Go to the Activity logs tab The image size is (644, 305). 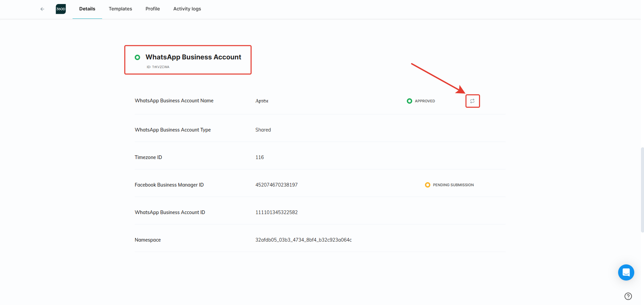pos(187,9)
